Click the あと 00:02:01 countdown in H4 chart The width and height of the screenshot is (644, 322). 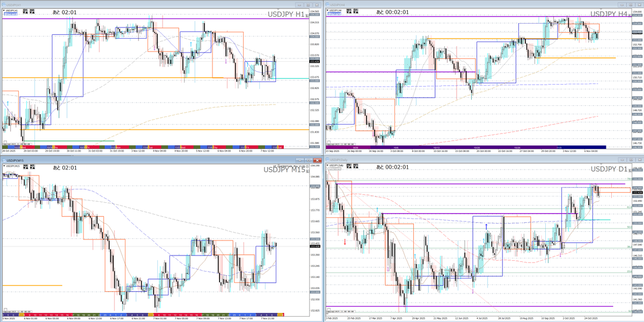pyautogui.click(x=392, y=12)
